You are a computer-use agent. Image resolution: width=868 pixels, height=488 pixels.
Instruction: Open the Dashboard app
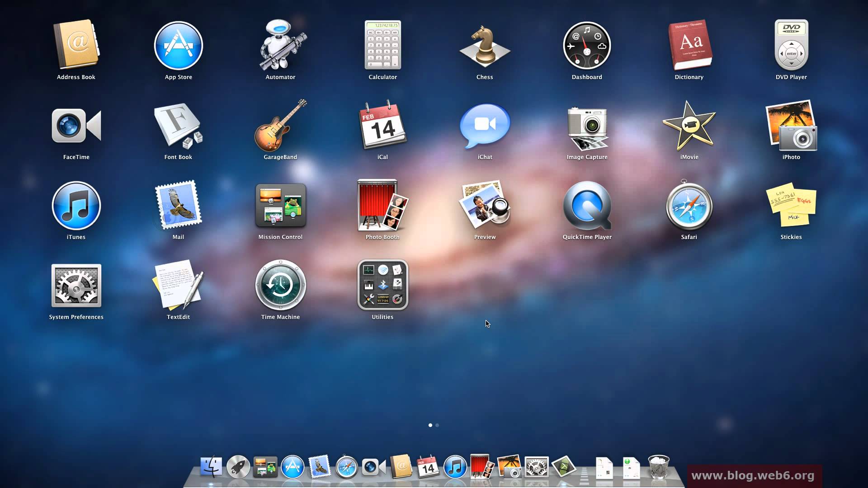pos(587,45)
